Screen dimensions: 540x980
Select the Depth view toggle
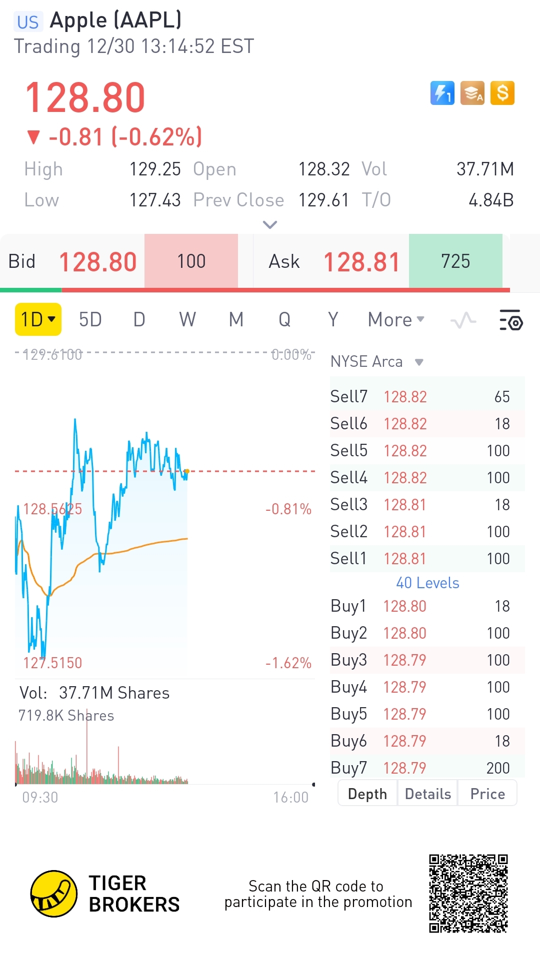[x=367, y=794]
